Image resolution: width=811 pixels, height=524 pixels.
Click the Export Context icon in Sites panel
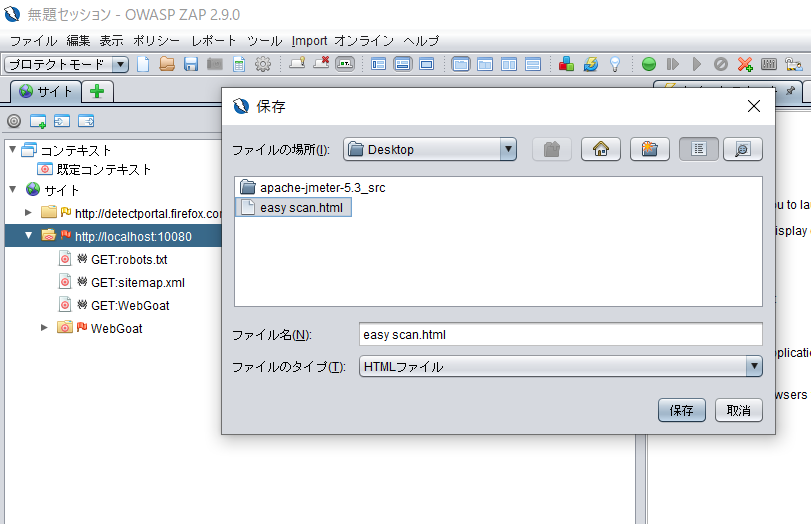coord(86,121)
